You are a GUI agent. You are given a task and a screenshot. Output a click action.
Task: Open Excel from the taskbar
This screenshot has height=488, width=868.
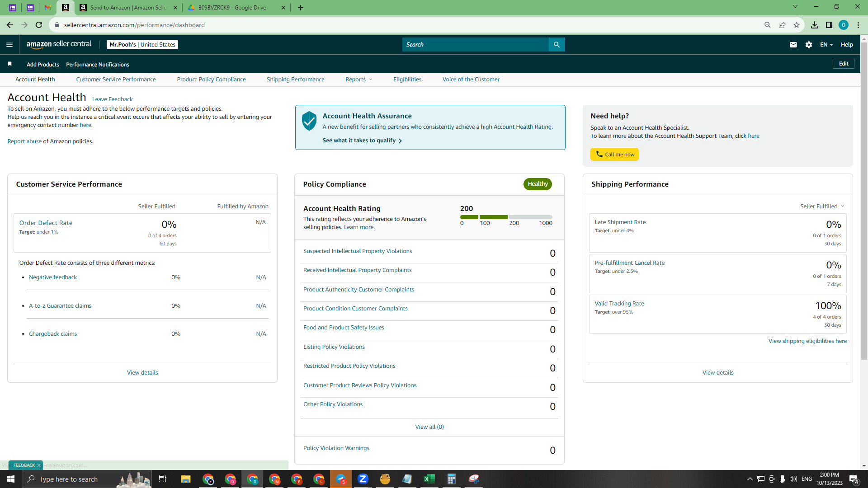tap(429, 479)
